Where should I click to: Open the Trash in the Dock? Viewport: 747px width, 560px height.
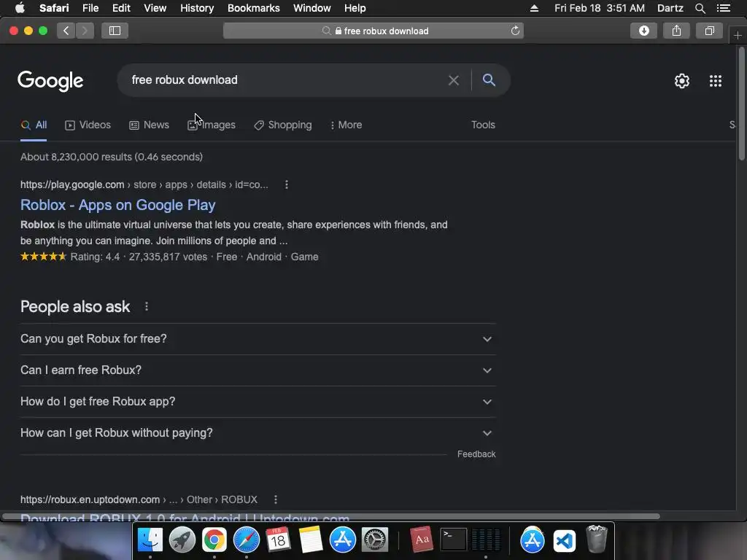597,540
